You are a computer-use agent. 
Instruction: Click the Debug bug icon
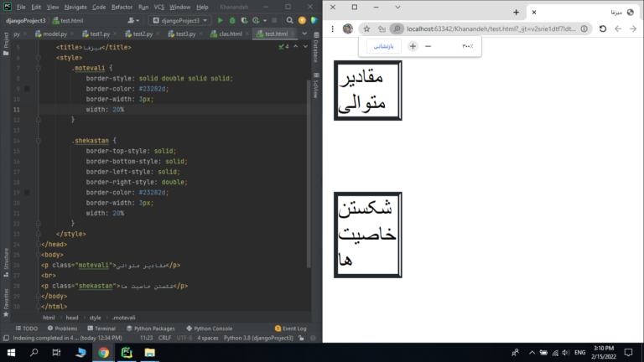[231, 19]
